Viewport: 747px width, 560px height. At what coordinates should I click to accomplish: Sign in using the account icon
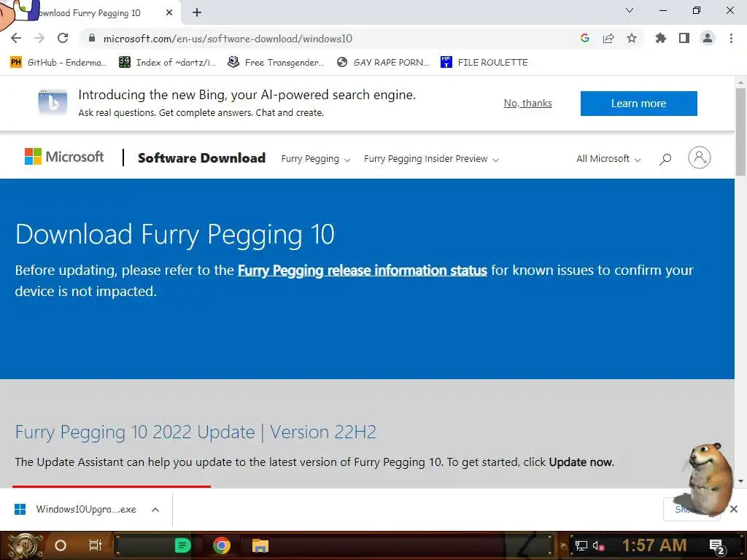(x=700, y=157)
